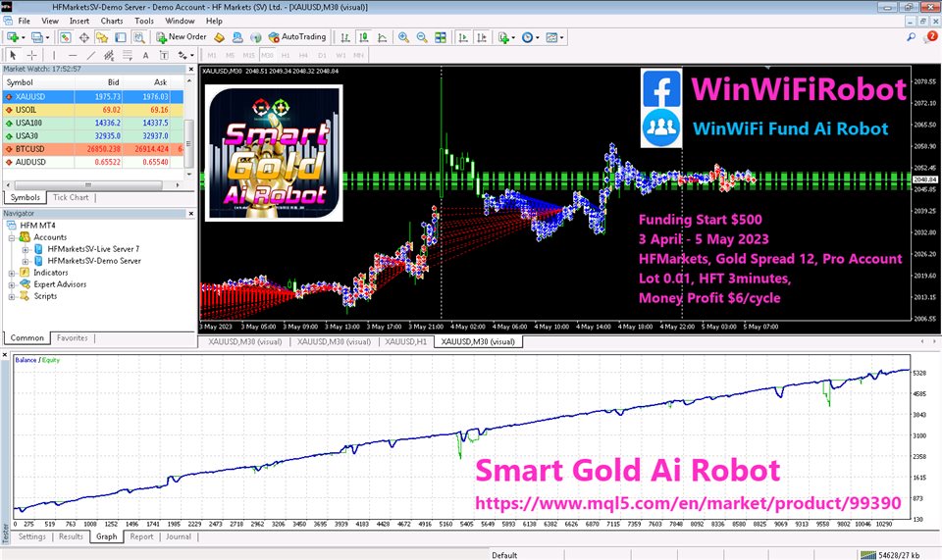Open the Tick Chart tab
Screen dimensions: 942x560
71,197
